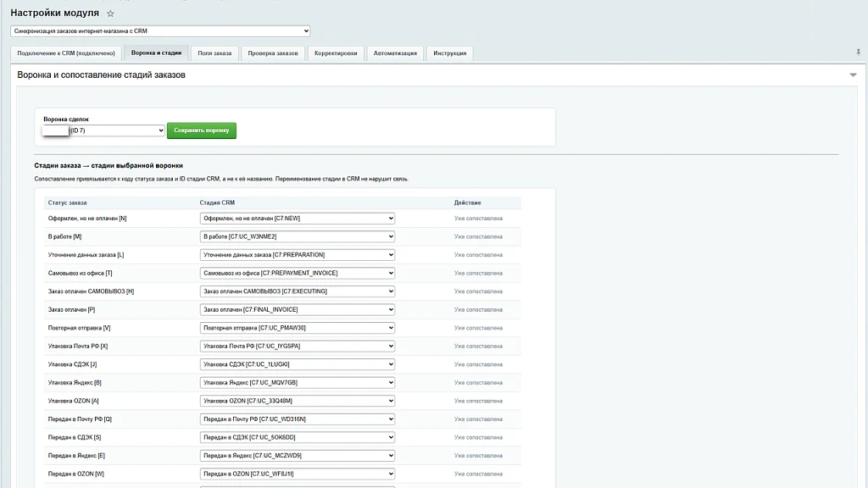Image resolution: width=868 pixels, height=488 pixels.
Task: Open stage dropdown for Упаковка Яндекс
Action: click(x=298, y=383)
